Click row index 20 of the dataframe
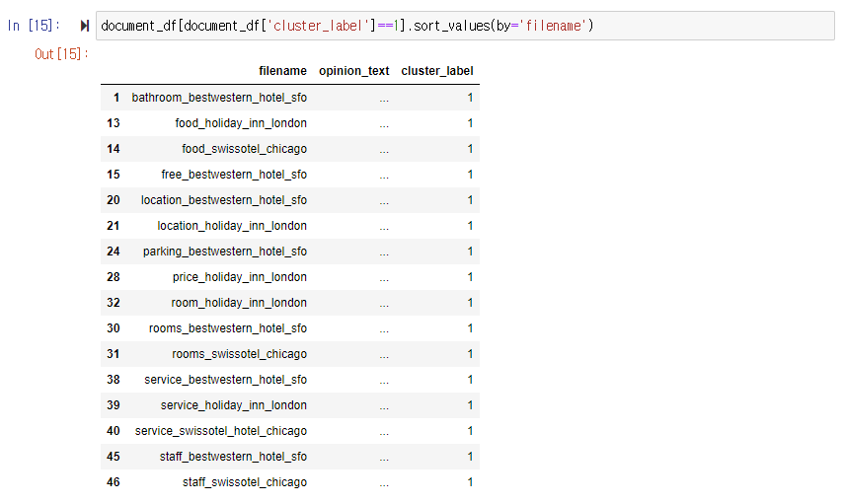The height and width of the screenshot is (504, 844). 114,200
